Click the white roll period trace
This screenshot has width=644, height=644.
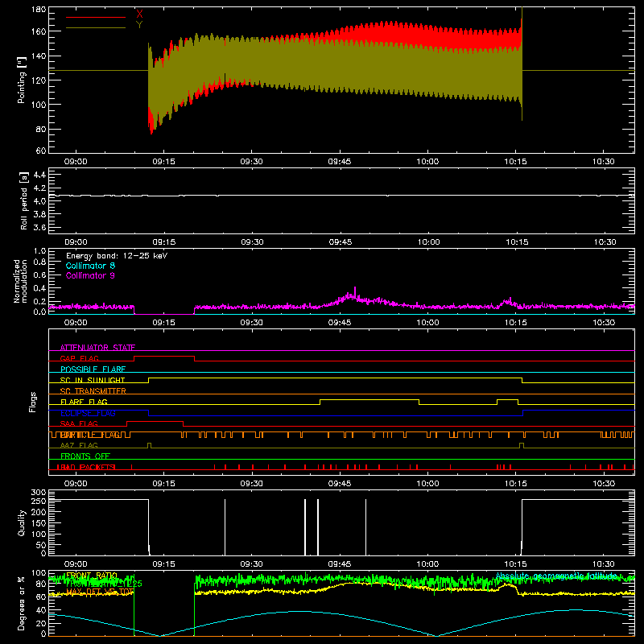pos(341,196)
